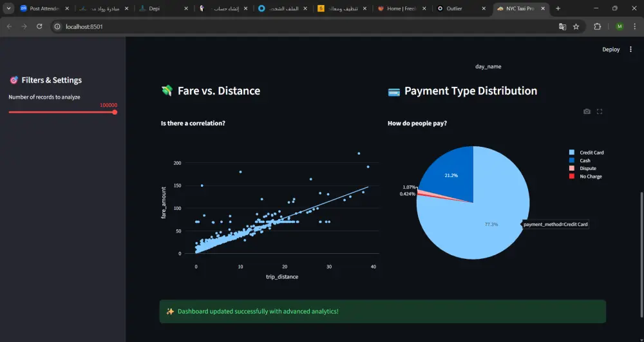This screenshot has height=342, width=644.
Task: Click the browser forward arrow
Action: tap(24, 26)
